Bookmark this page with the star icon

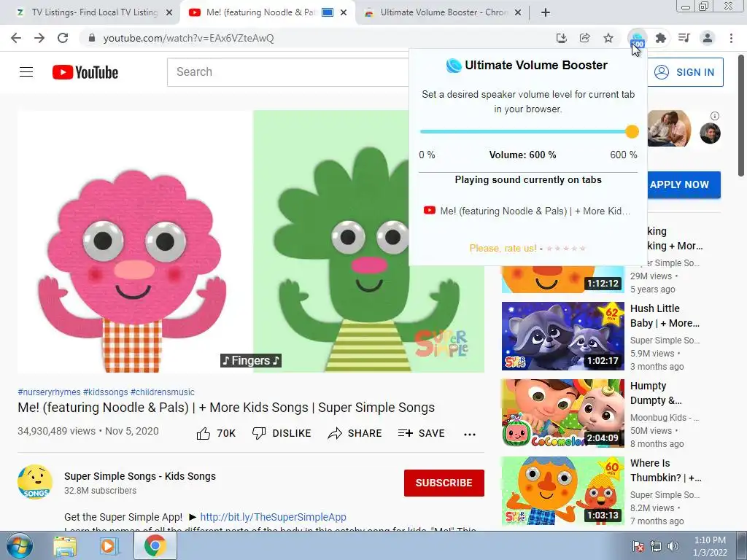tap(608, 38)
